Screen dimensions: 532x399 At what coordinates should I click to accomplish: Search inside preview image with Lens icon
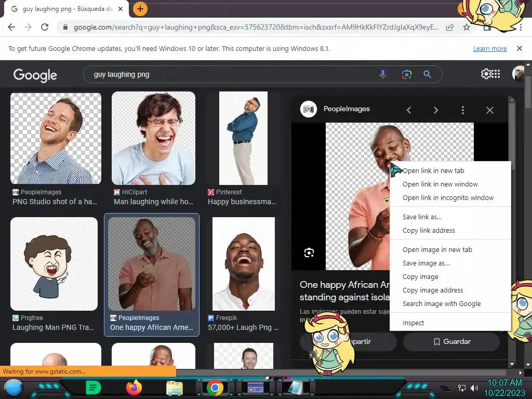(x=309, y=253)
